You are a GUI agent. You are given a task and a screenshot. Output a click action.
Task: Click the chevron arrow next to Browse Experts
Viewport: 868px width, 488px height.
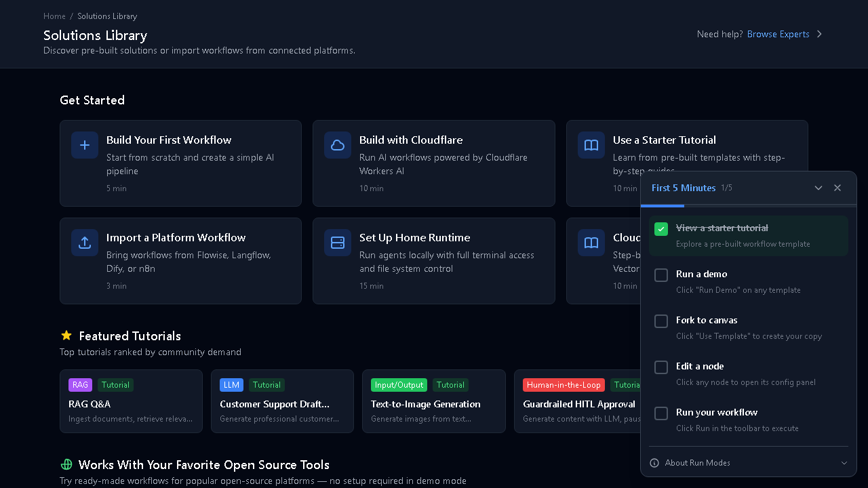tap(819, 34)
